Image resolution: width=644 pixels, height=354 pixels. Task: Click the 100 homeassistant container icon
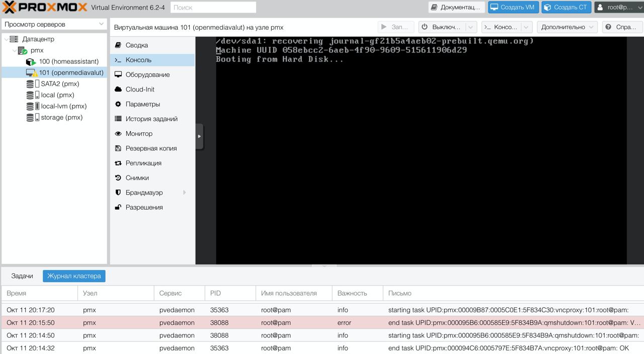click(x=31, y=61)
